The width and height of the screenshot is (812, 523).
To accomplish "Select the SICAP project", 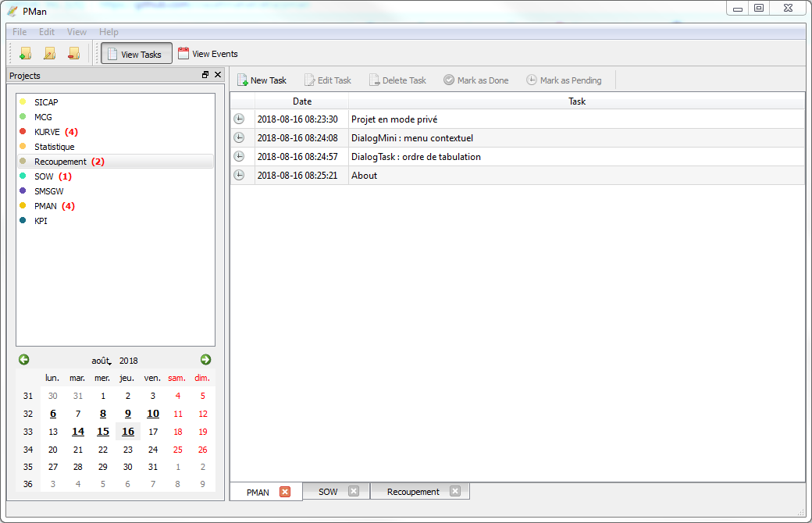I will pyautogui.click(x=116, y=102).
